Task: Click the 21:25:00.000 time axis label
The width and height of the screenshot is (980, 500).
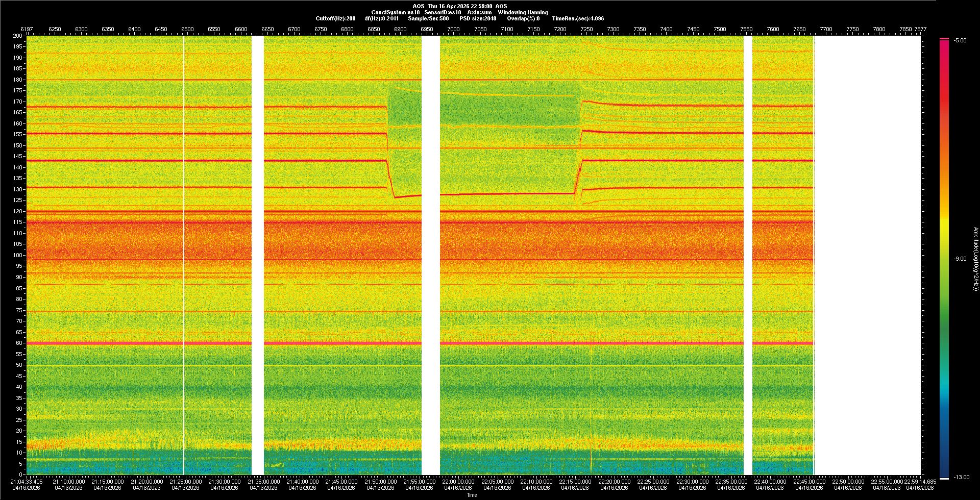Action: pyautogui.click(x=185, y=481)
